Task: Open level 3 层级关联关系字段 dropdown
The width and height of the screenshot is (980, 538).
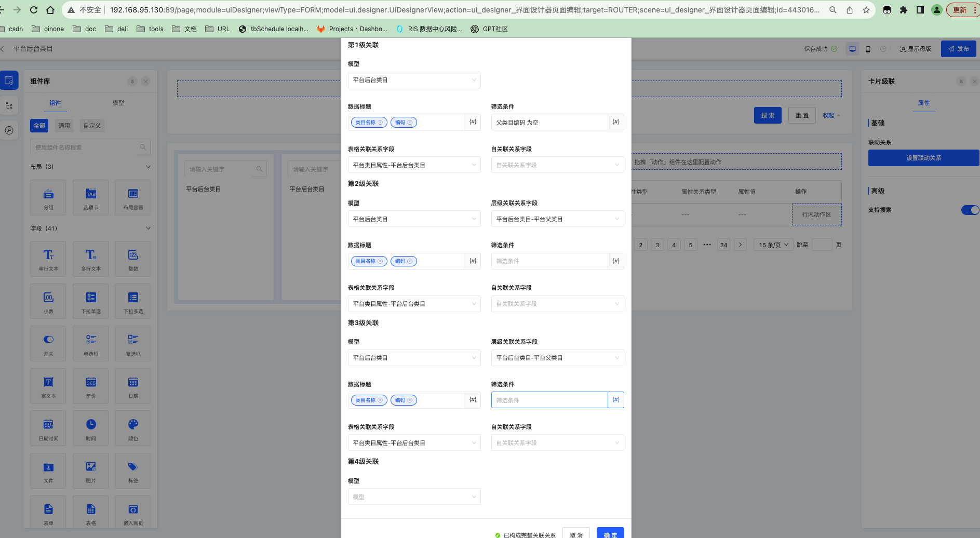Action: pyautogui.click(x=558, y=358)
